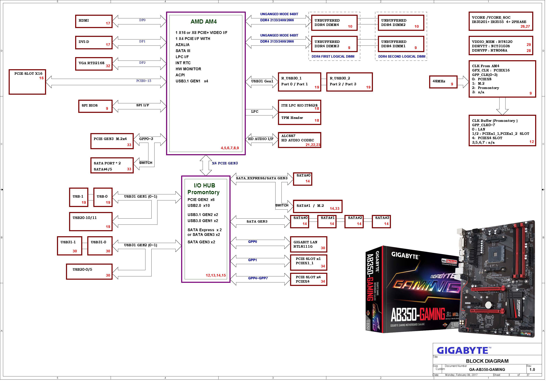Click the VCORE /VCORE_SOC power block
Viewport: 553px width, 392px height.
(x=500, y=21)
